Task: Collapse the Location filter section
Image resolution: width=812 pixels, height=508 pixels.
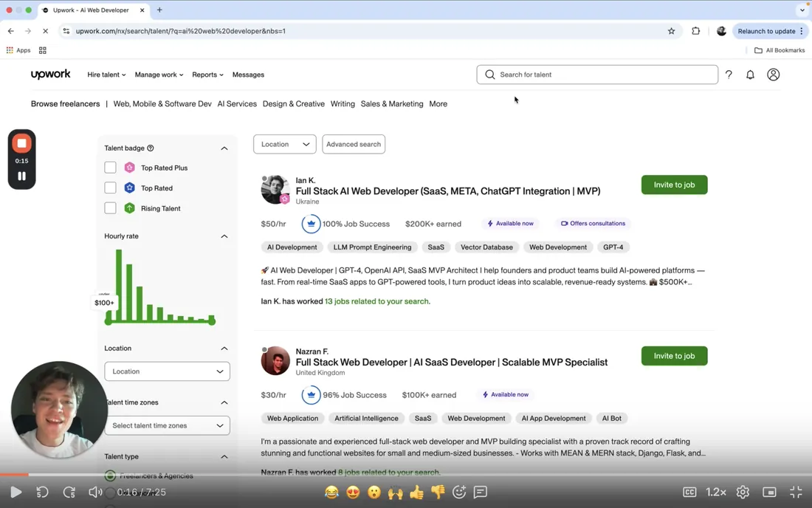Action: point(224,349)
